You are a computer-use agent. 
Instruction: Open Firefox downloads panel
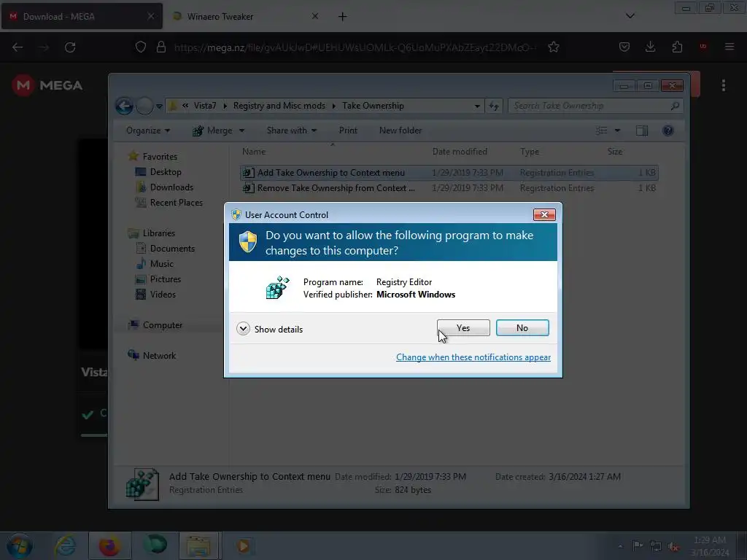(650, 47)
